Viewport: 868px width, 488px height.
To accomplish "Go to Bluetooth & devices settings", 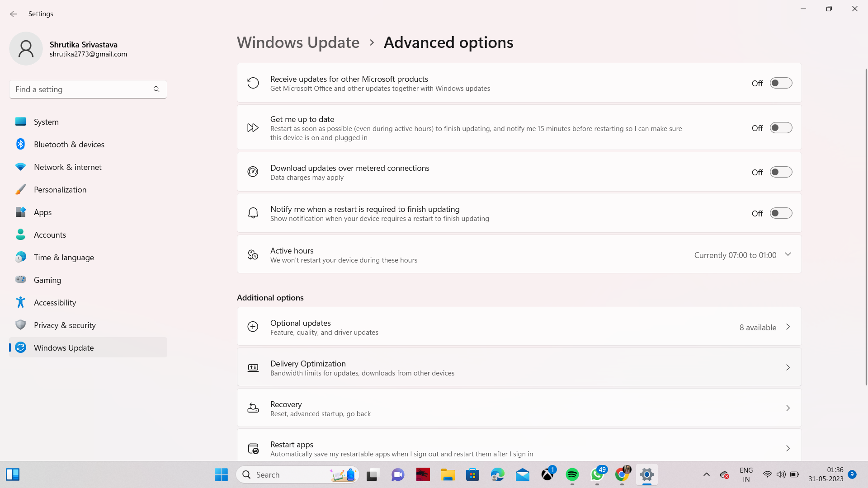I will (69, 145).
